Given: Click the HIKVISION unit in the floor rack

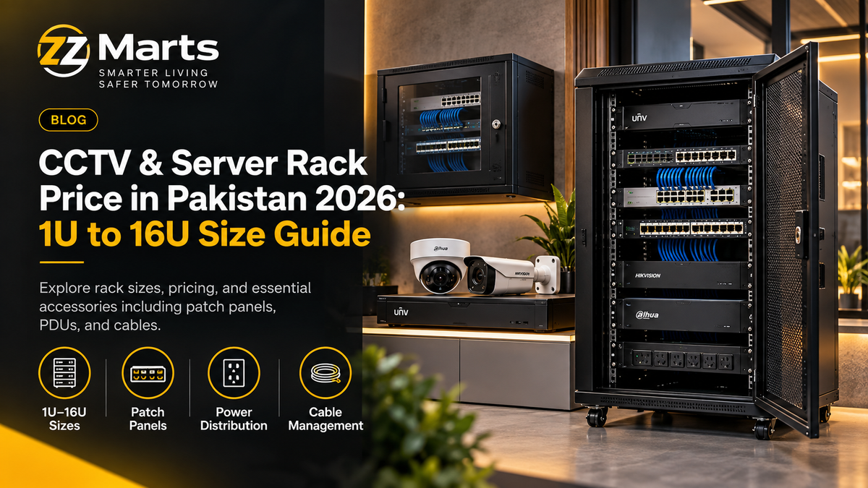Looking at the screenshot, I should pyautogui.click(x=683, y=275).
